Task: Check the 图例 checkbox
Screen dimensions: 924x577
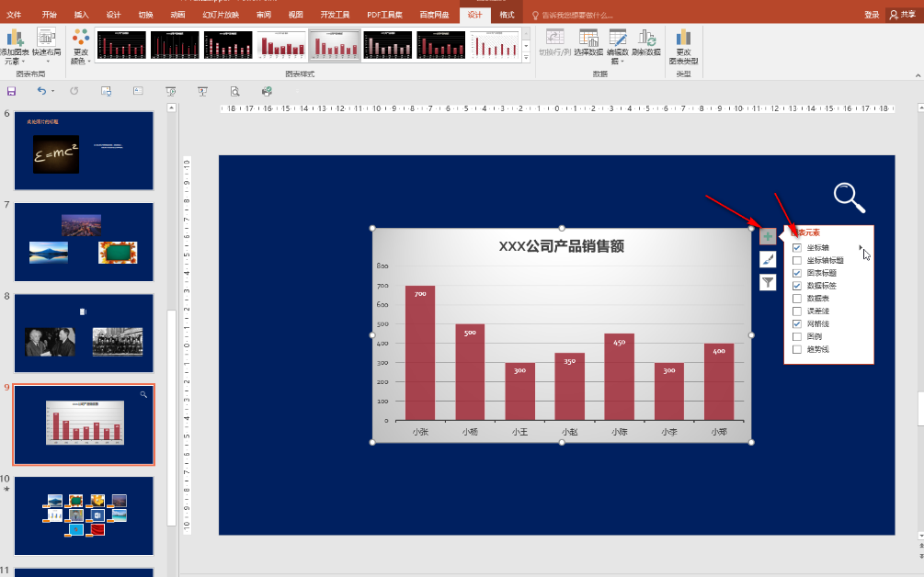Action: point(797,337)
